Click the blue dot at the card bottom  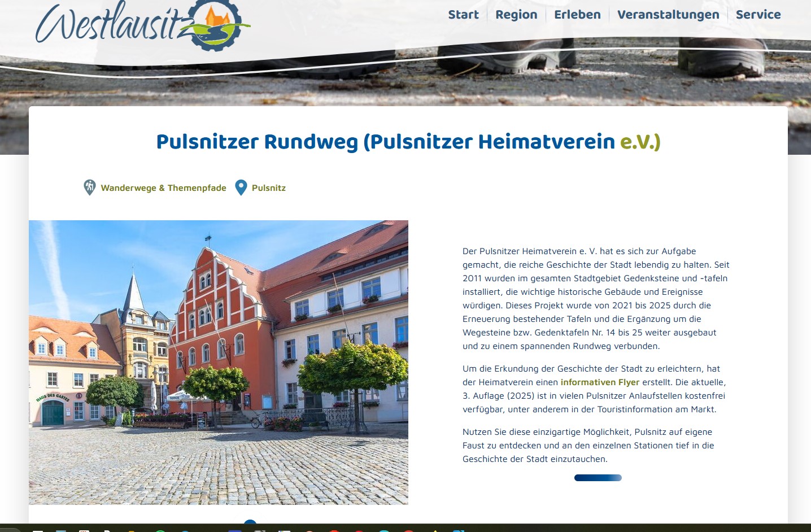click(250, 522)
